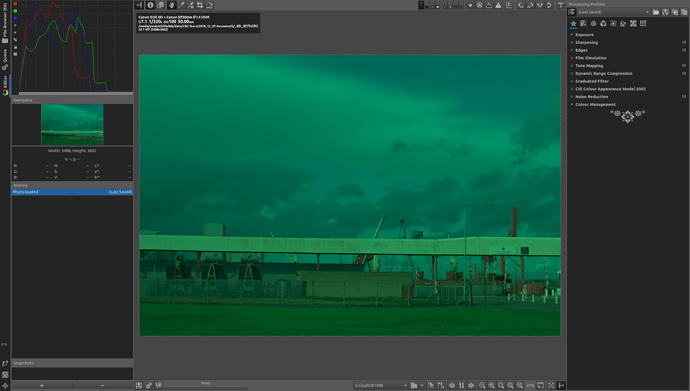The height and width of the screenshot is (391, 690).
Task: Toggle before/after view icon
Action: coord(161,5)
